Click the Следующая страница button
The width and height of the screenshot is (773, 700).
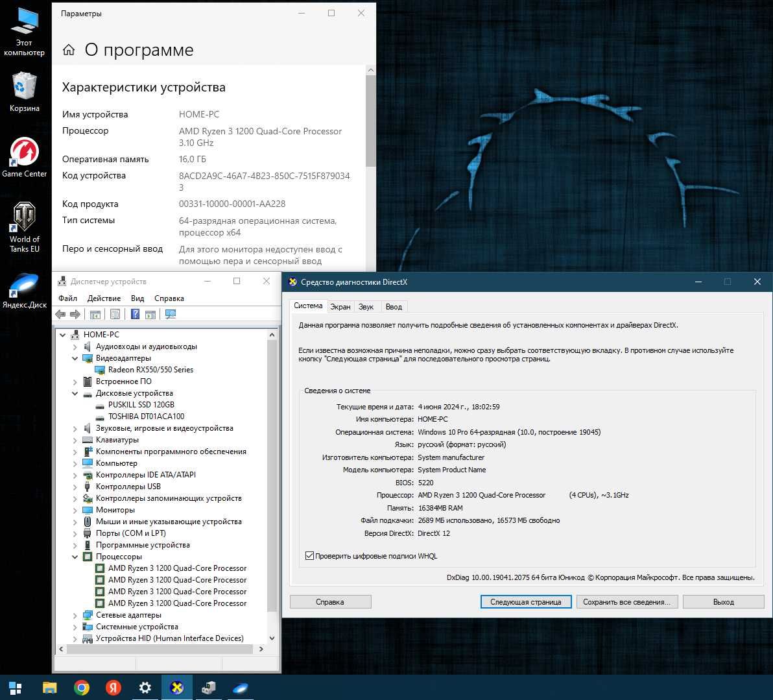525,602
